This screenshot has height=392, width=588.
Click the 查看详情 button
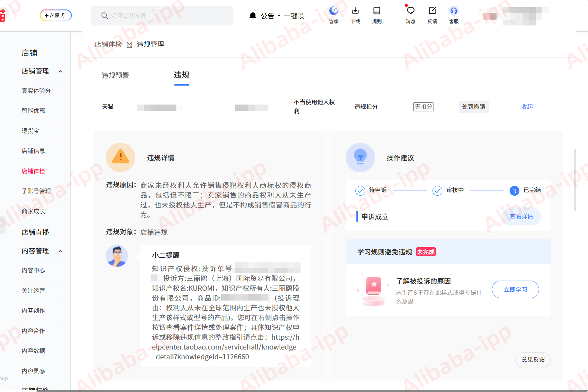point(521,216)
